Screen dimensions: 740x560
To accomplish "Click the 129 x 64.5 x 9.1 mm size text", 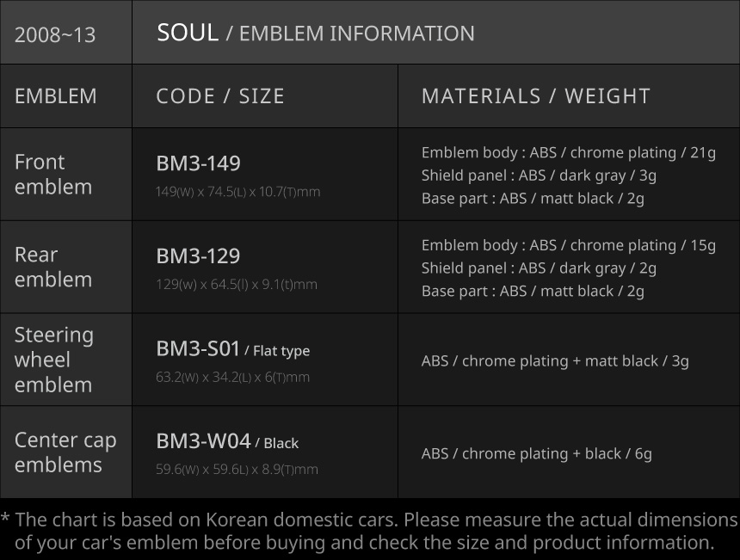I will pyautogui.click(x=236, y=285).
